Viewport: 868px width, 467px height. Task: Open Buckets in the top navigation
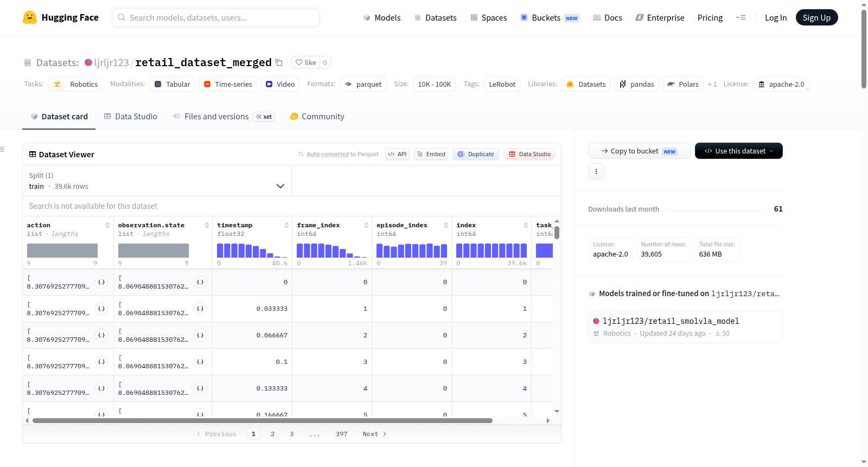(x=550, y=17)
